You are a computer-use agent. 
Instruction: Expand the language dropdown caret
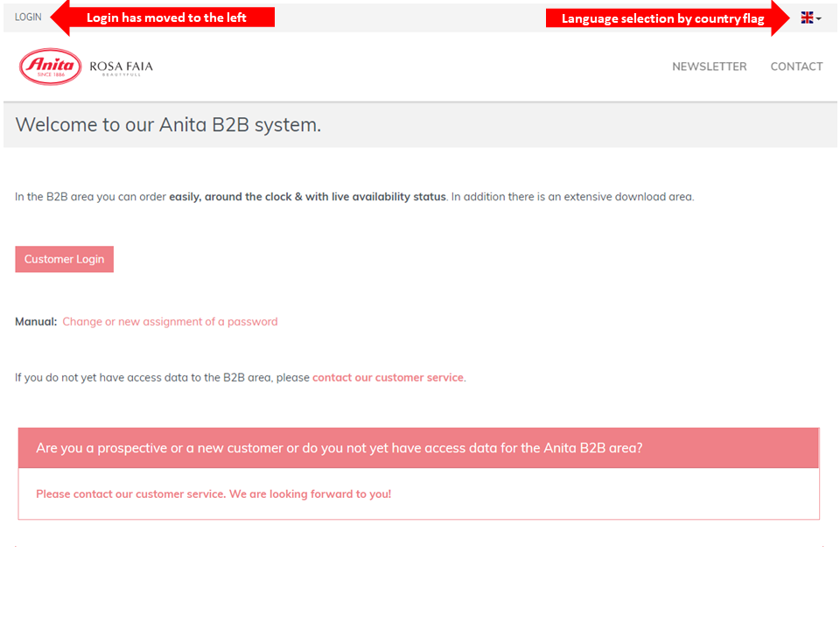pyautogui.click(x=819, y=18)
